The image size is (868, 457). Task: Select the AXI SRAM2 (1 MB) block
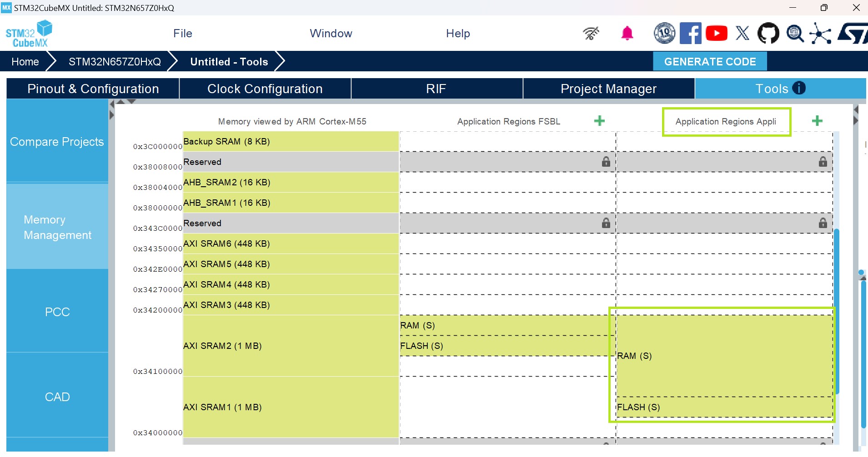pos(291,346)
